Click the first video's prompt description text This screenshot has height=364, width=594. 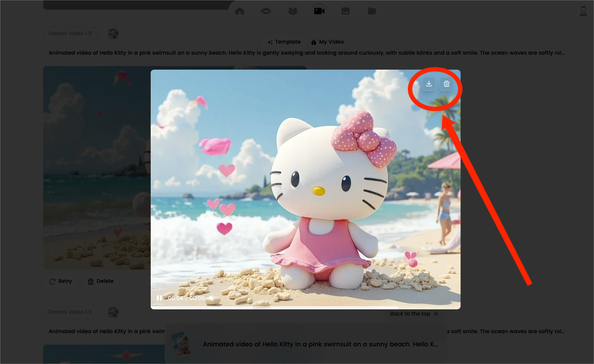point(307,53)
